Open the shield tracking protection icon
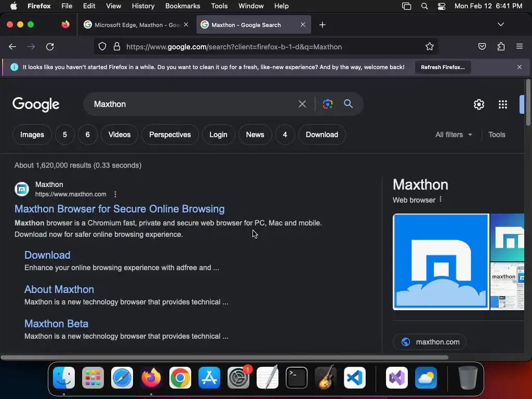The width and height of the screenshot is (532, 399). tap(102, 46)
